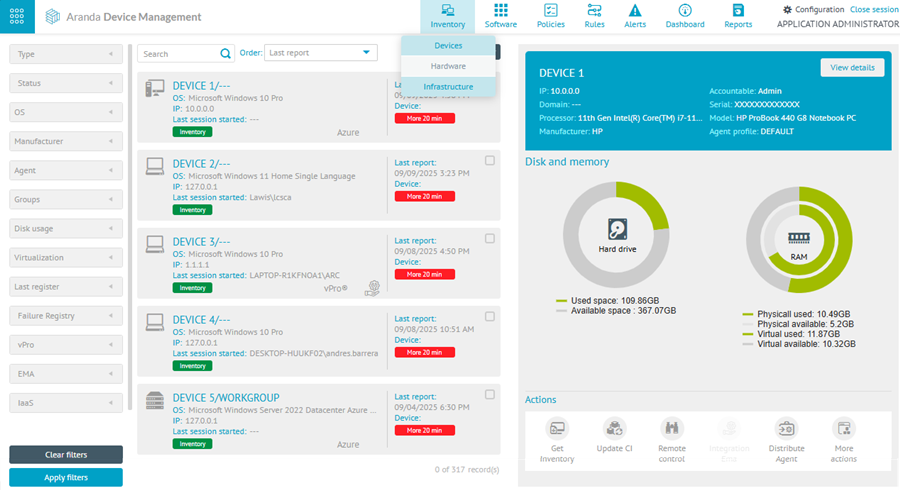The height and width of the screenshot is (490, 900).
Task: Click the DEVICE 1 desktop computer icon
Action: [154, 88]
